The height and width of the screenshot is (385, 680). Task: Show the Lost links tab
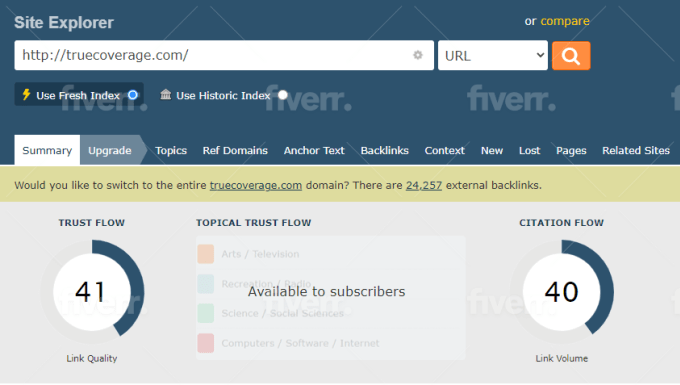530,150
